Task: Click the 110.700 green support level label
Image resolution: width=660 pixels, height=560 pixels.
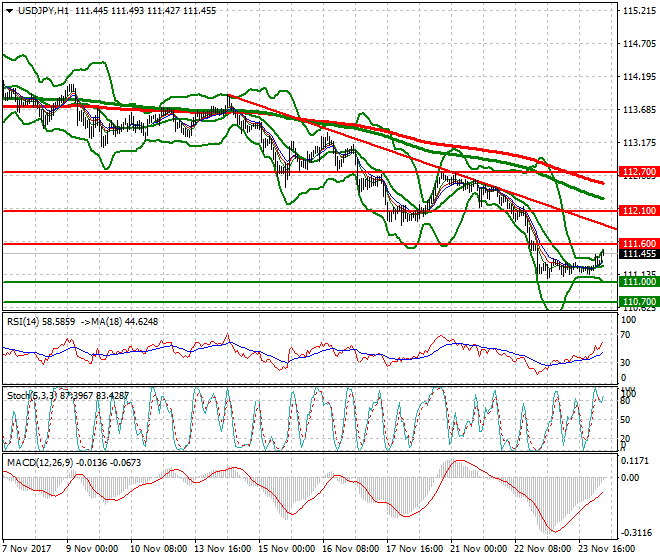Action: [639, 302]
